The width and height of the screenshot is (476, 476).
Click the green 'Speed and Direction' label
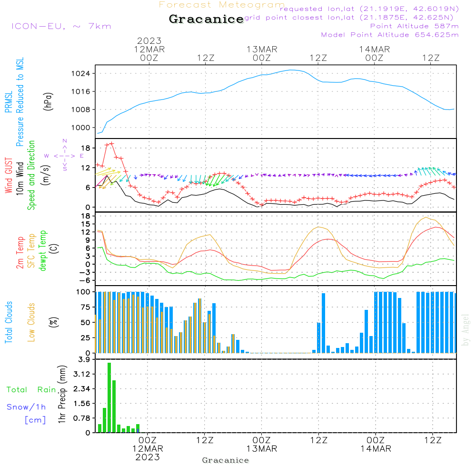(x=31, y=175)
